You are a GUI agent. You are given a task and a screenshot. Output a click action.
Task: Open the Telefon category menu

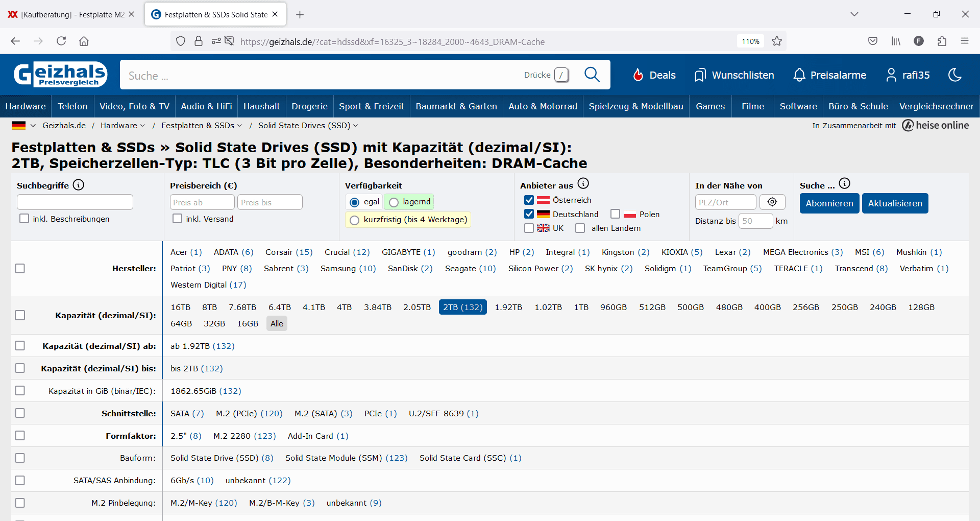point(72,106)
